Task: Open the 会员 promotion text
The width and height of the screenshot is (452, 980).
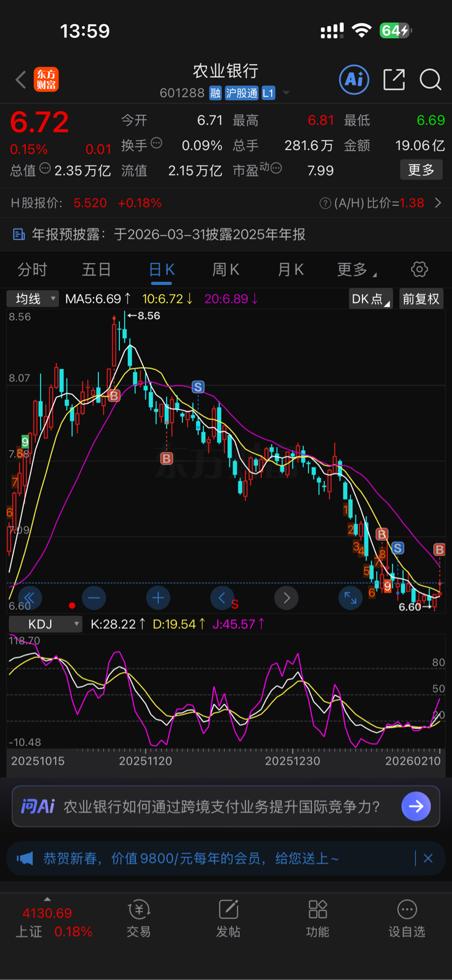Action: 191,859
